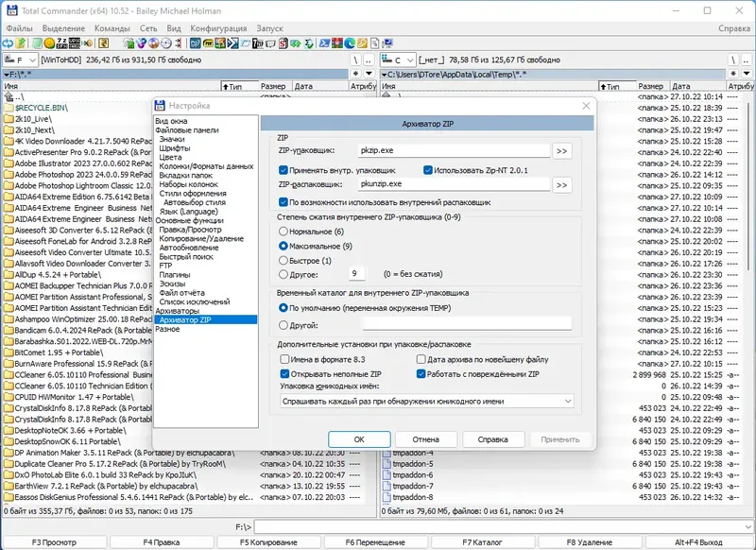
Task: Click the silver CD disc toolbar icon
Action: (x=166, y=43)
